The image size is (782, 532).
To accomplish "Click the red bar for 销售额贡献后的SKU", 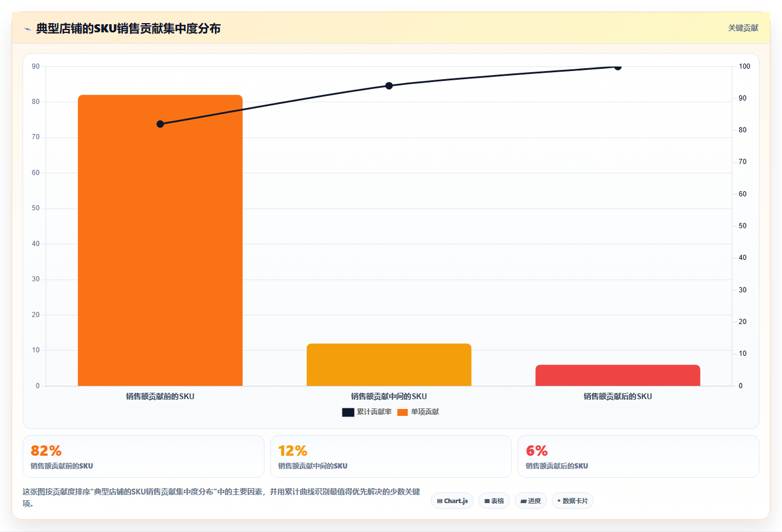I will (x=617, y=375).
